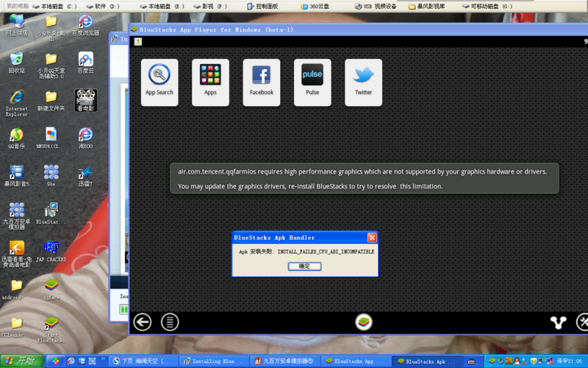Open 可移动磁盘 (G:) from top toolbar
This screenshot has height=368, width=588.
pyautogui.click(x=487, y=6)
